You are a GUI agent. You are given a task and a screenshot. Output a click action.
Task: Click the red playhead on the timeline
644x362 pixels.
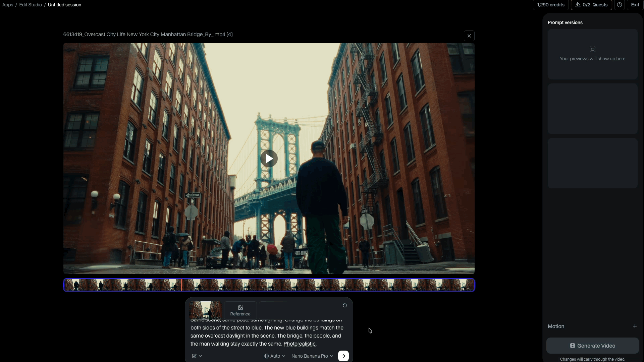coord(181,285)
